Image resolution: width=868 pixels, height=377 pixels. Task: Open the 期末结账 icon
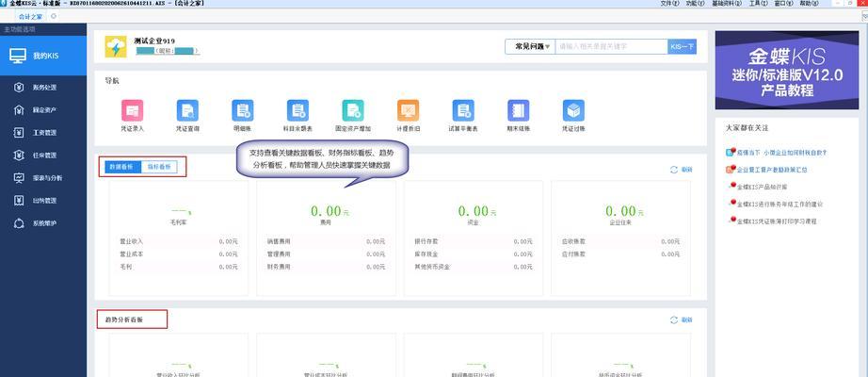click(x=519, y=111)
